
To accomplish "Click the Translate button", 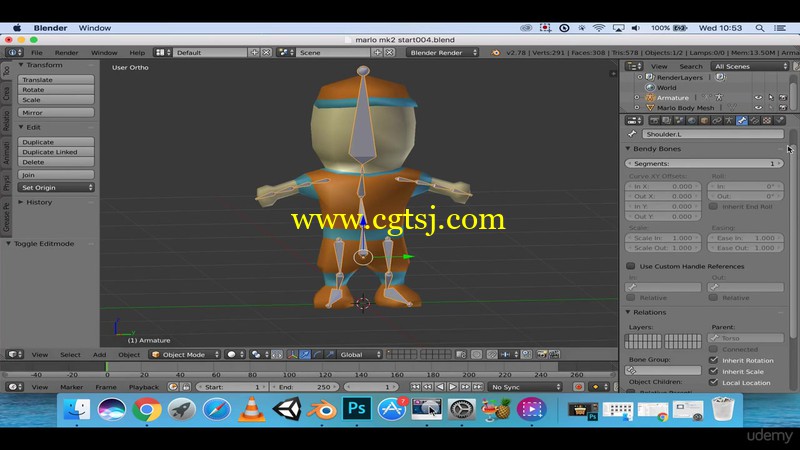I will [x=56, y=80].
